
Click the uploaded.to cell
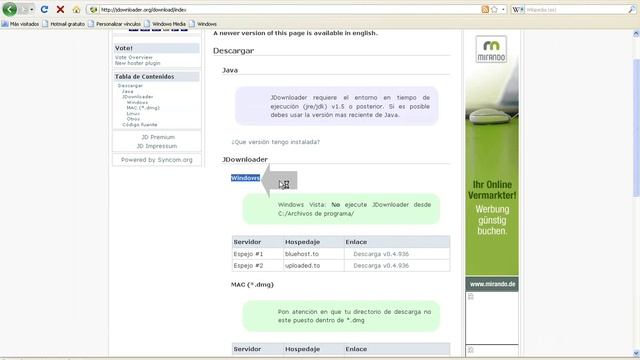point(314,266)
